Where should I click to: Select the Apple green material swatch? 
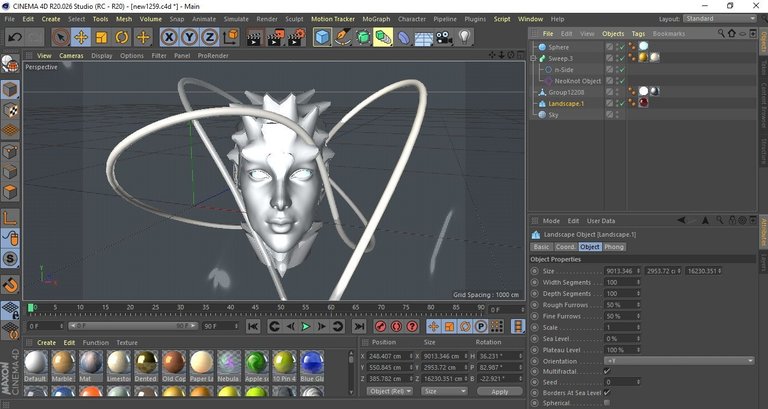point(257,366)
